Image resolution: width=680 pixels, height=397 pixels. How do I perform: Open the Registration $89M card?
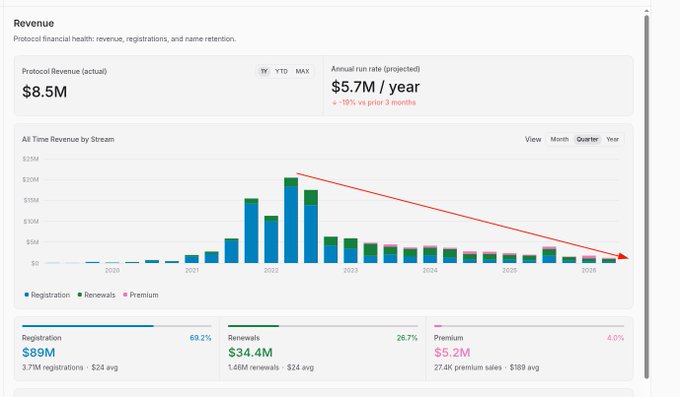click(117, 348)
